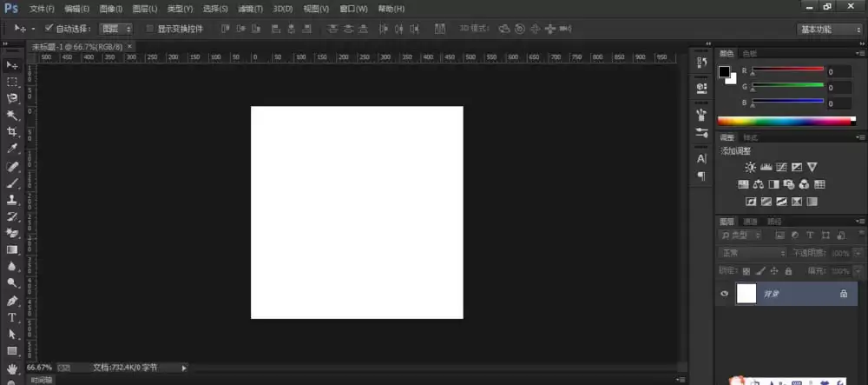The image size is (868, 385).
Task: Select the Move tool in the toolbox
Action: point(12,65)
